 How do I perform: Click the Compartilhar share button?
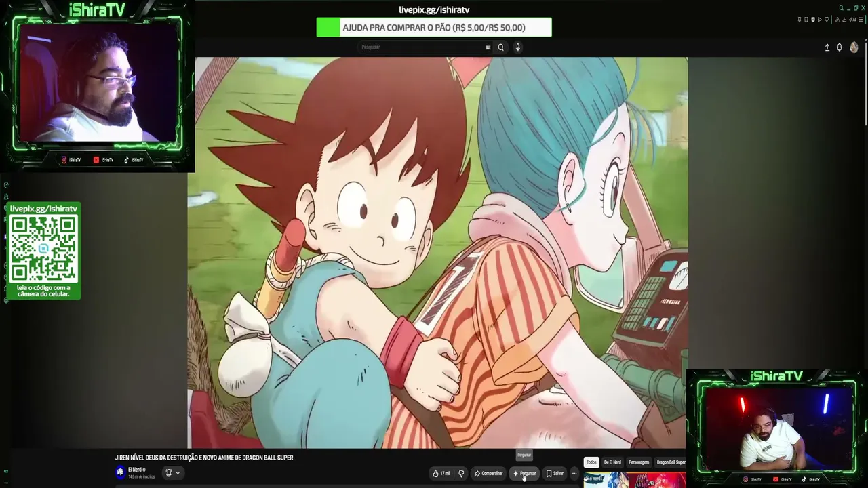point(488,473)
